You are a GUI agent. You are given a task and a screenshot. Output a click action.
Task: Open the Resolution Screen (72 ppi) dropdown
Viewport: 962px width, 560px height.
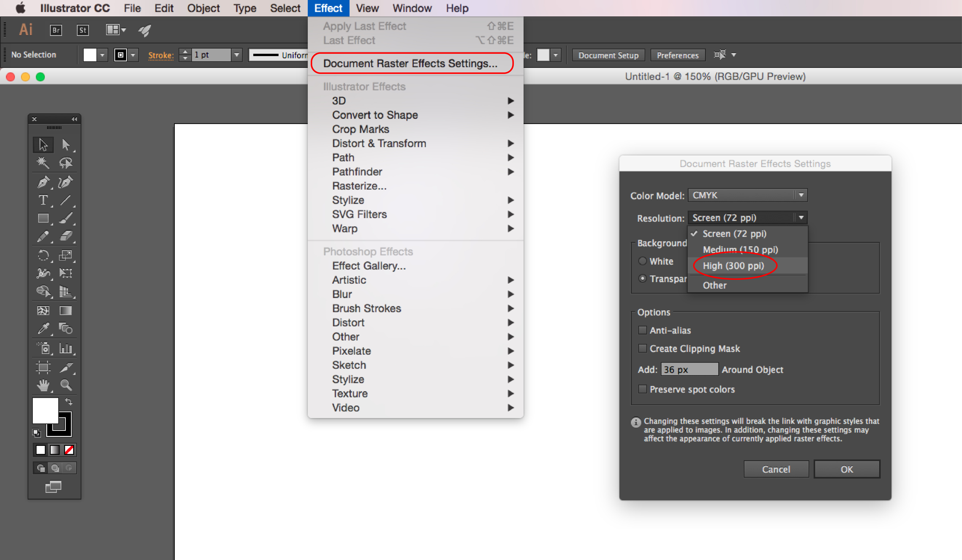[747, 218]
